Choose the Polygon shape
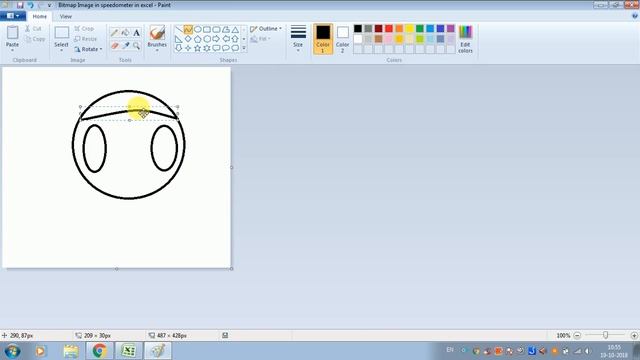This screenshot has height=360, width=640. click(226, 29)
